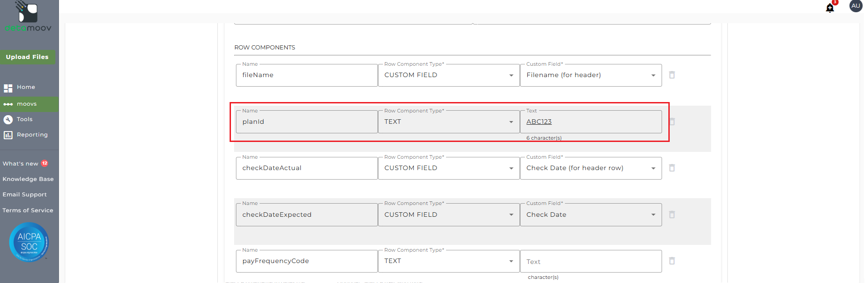The width and height of the screenshot is (868, 283).
Task: Open Tools in the sidebar
Action: pyautogui.click(x=25, y=119)
